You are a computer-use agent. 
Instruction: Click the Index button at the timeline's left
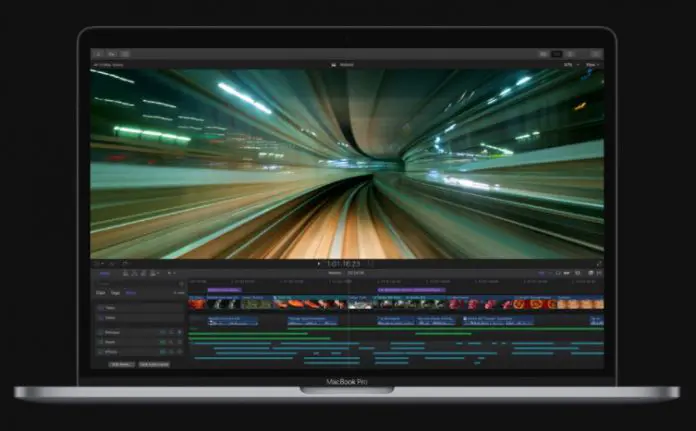(103, 272)
